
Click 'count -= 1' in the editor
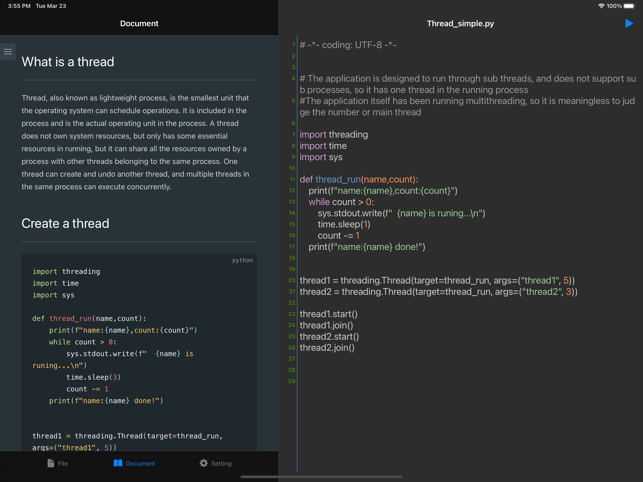(338, 235)
